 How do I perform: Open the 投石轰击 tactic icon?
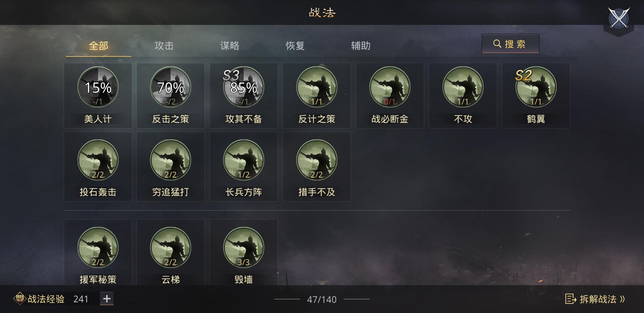pos(98,160)
